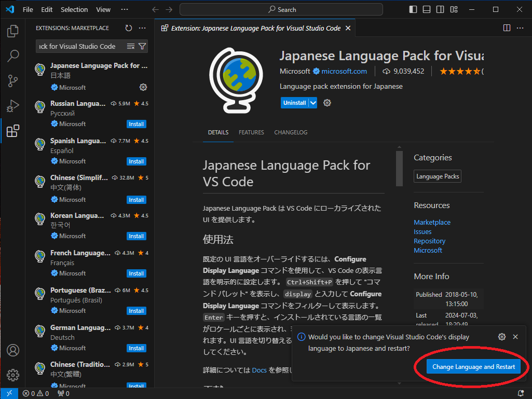Click the details pane vertical scrollbar
Image resolution: width=532 pixels, height=399 pixels.
pos(399,169)
